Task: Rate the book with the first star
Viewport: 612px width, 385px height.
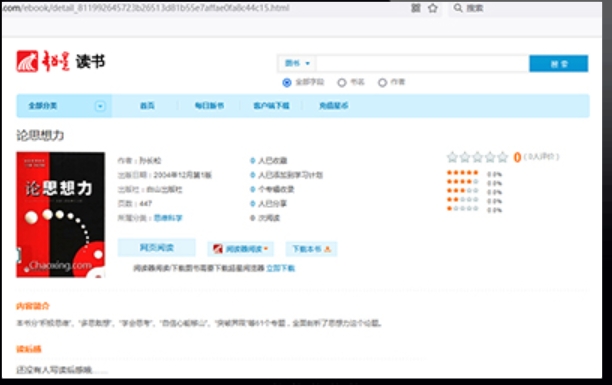Action: click(x=452, y=157)
